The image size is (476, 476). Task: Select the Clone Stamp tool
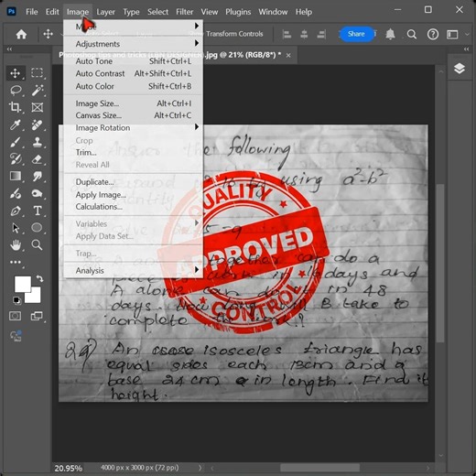pyautogui.click(x=37, y=142)
